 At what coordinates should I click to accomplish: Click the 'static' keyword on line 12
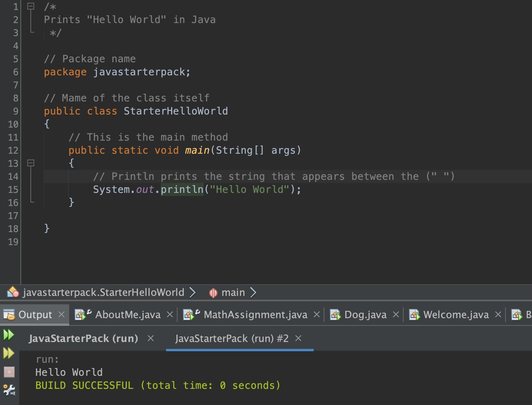tap(130, 150)
